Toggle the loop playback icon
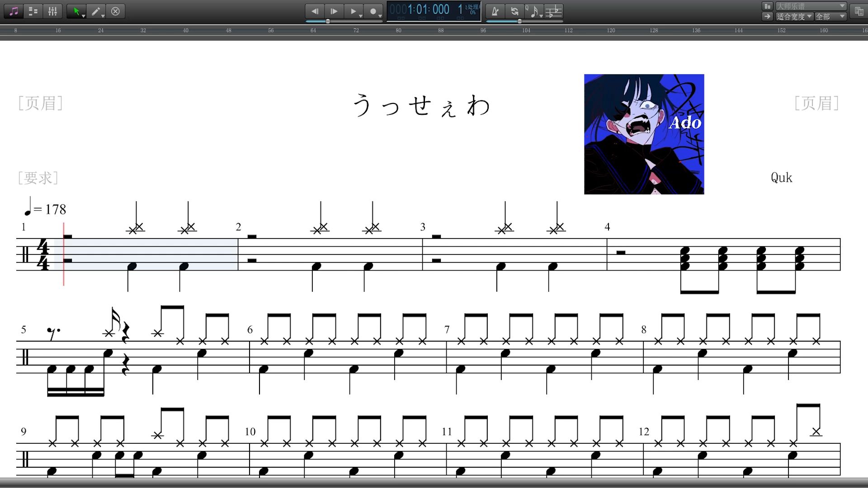868x488 pixels. pyautogui.click(x=514, y=11)
